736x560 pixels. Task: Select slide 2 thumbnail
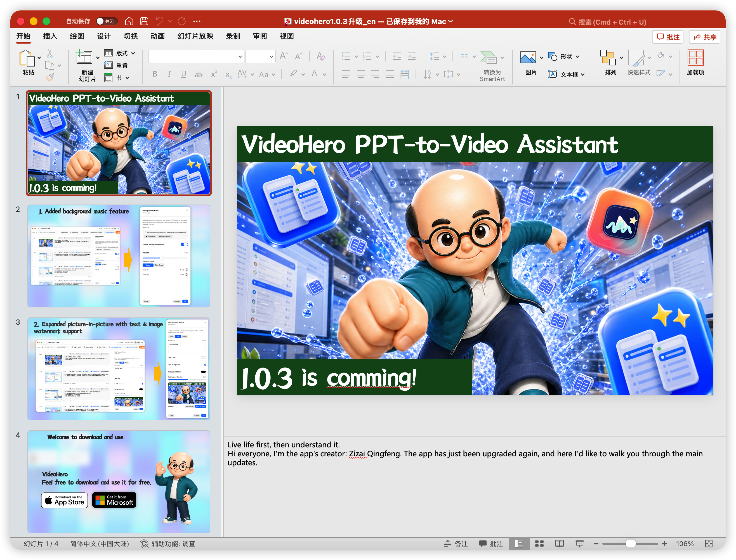119,256
